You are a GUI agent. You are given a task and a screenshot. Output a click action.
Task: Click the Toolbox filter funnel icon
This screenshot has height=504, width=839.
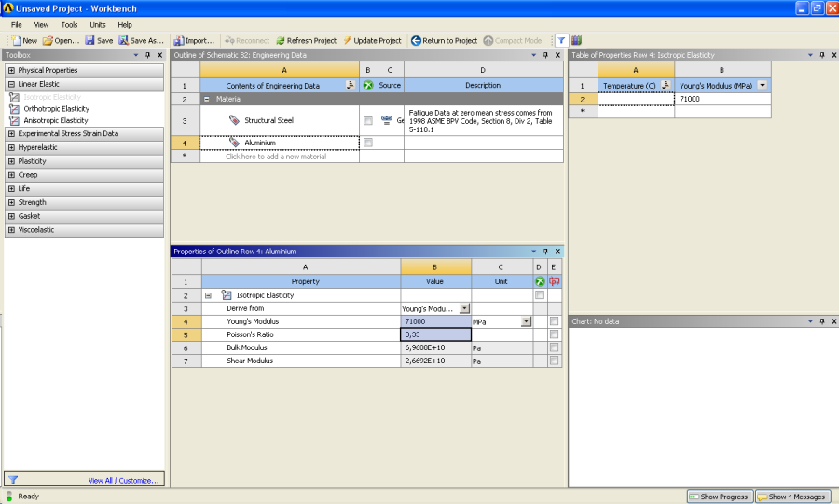pyautogui.click(x=13, y=480)
